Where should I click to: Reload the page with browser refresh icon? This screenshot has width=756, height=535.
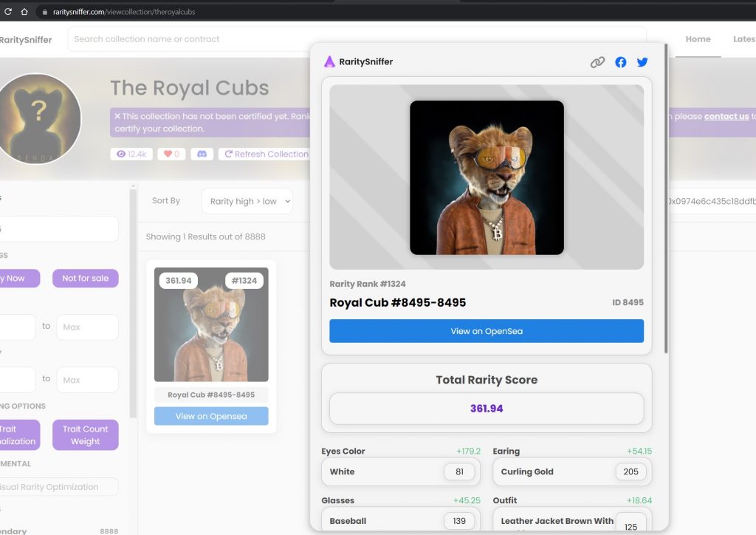[x=7, y=12]
